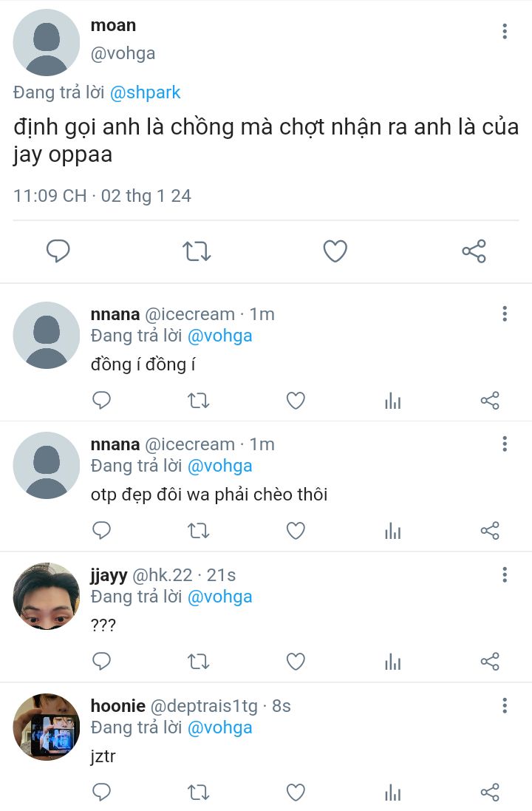This screenshot has height=811, width=532.
Task: Open hoonie's profile picture
Action: tap(46, 727)
